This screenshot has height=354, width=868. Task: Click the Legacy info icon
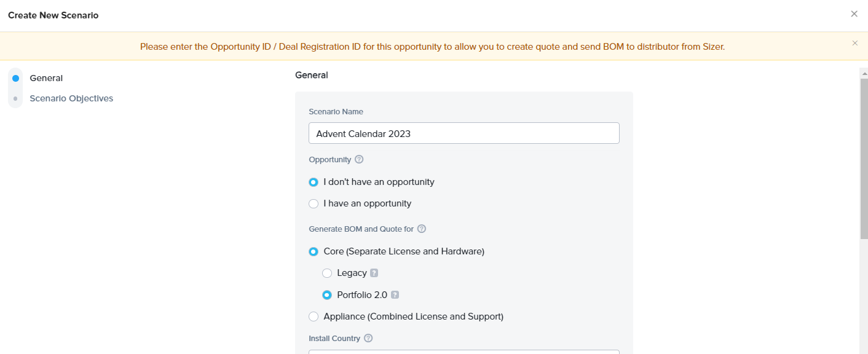click(374, 273)
